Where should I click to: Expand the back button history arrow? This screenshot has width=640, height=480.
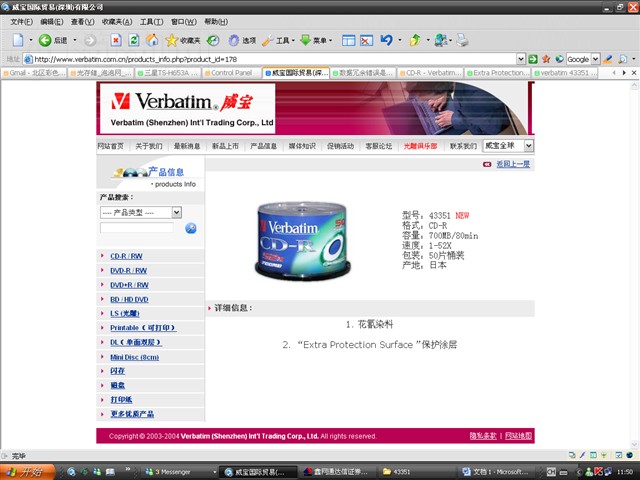click(75, 40)
